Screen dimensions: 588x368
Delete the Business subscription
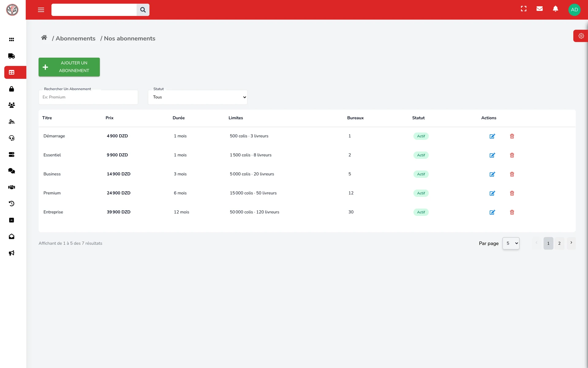[x=512, y=174]
